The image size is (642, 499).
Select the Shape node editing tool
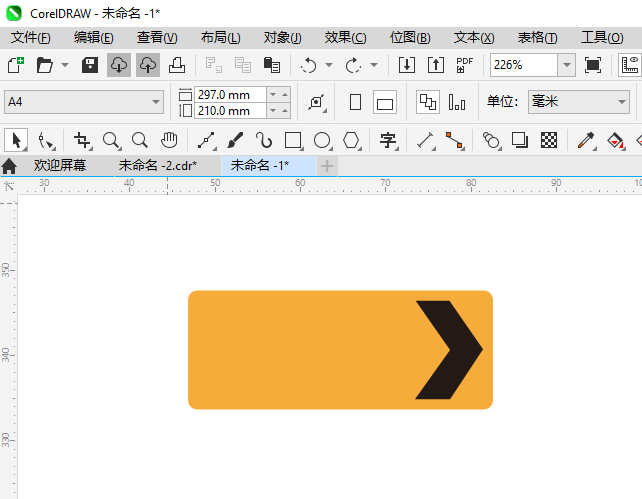pyautogui.click(x=45, y=140)
